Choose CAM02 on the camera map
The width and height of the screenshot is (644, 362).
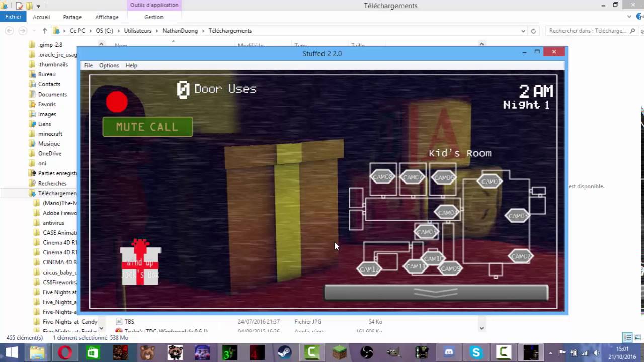click(x=521, y=256)
